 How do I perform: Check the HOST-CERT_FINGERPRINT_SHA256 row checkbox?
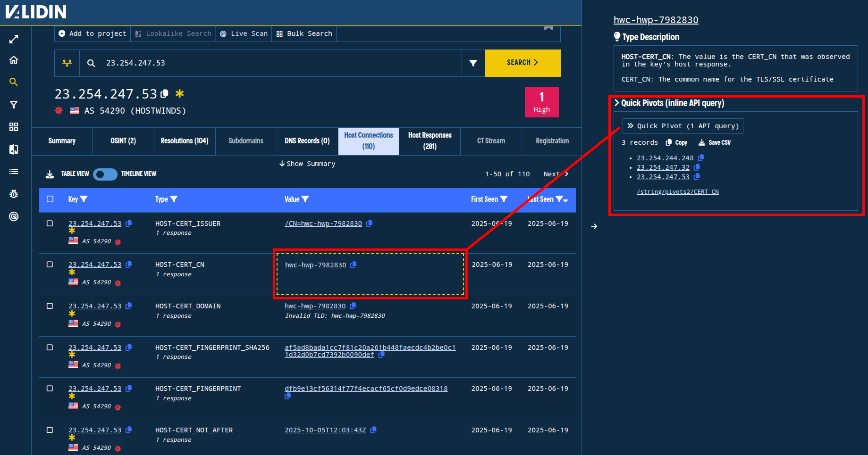(x=50, y=347)
